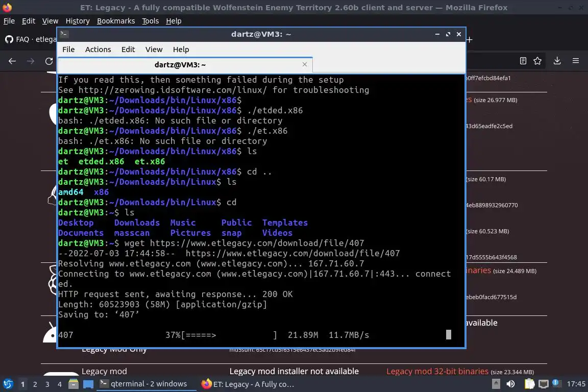Open the Lubuntu start menu
This screenshot has width=588, height=392.
8,384
